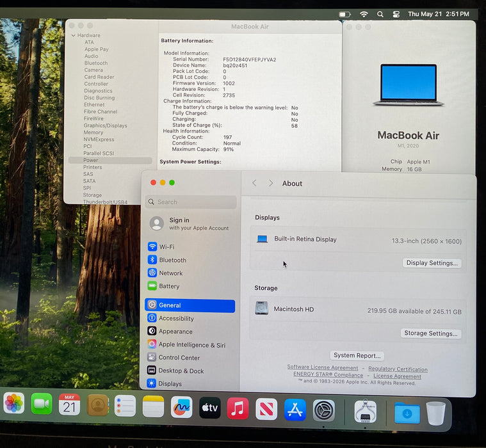Select Ethernet in System Information sidebar
486x448 pixels.
click(x=94, y=105)
